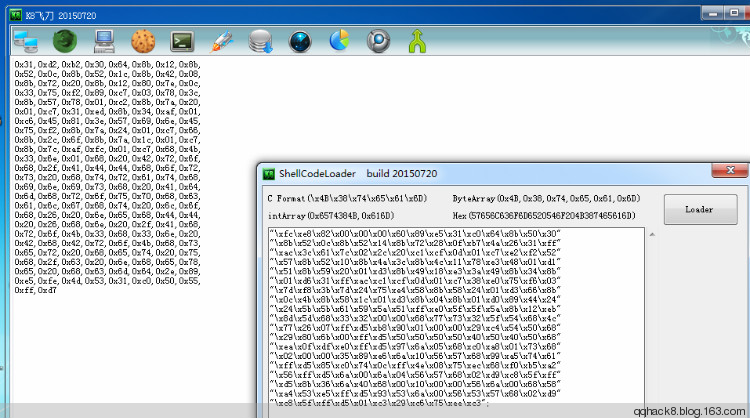750x418 pixels.
Task: Click the Hex example label
Action: point(544,216)
